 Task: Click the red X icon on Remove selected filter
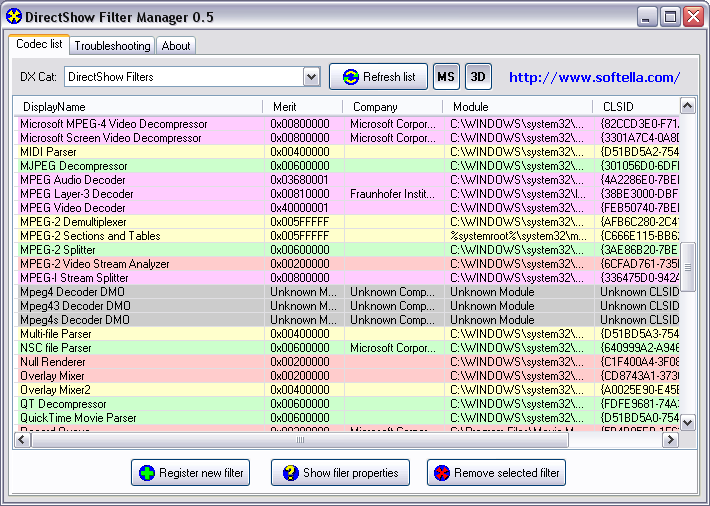click(441, 473)
